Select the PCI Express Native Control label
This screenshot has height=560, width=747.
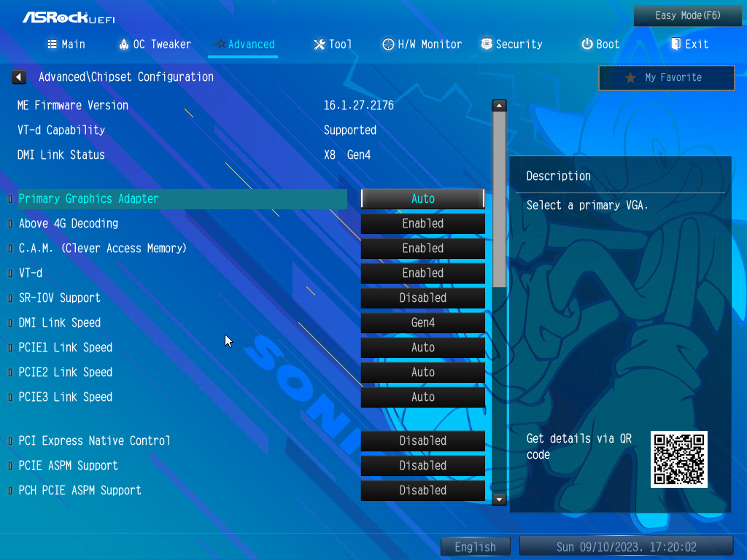click(94, 440)
